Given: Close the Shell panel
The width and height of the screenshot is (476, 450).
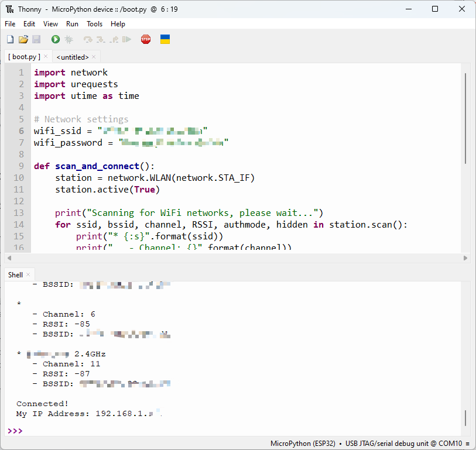Looking at the screenshot, I should tap(28, 274).
